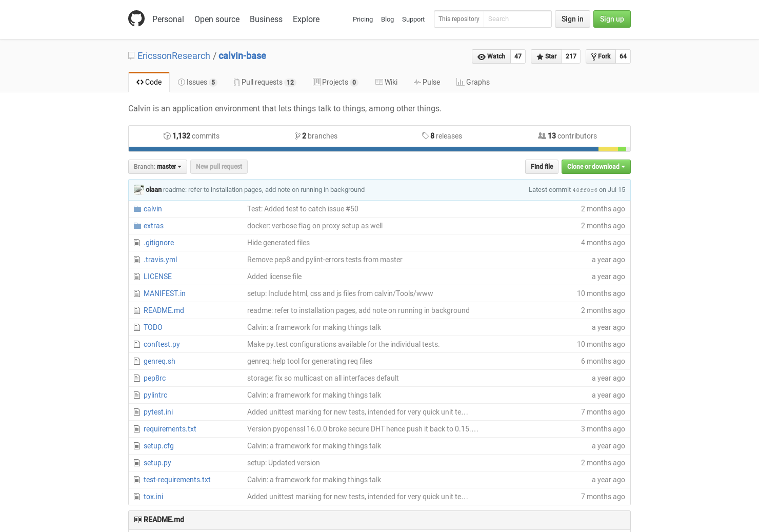Click the file icon next to requirements.txt
759x532 pixels.
coord(137,429)
